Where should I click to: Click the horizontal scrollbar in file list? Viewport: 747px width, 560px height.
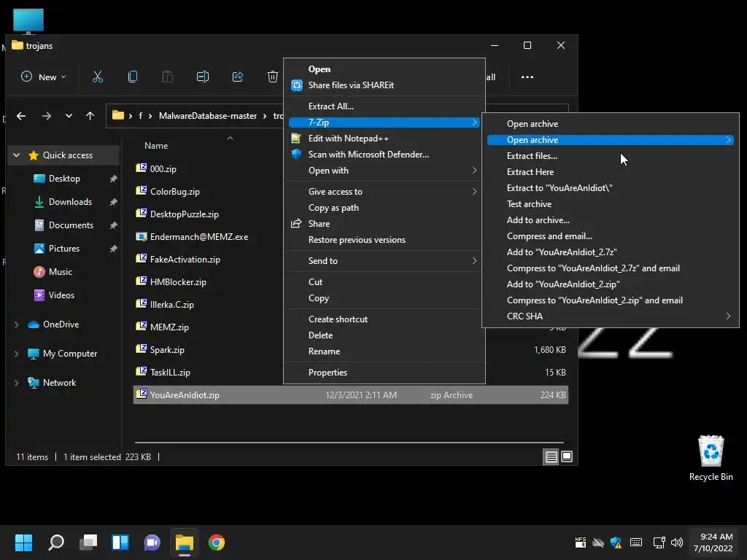[349, 443]
